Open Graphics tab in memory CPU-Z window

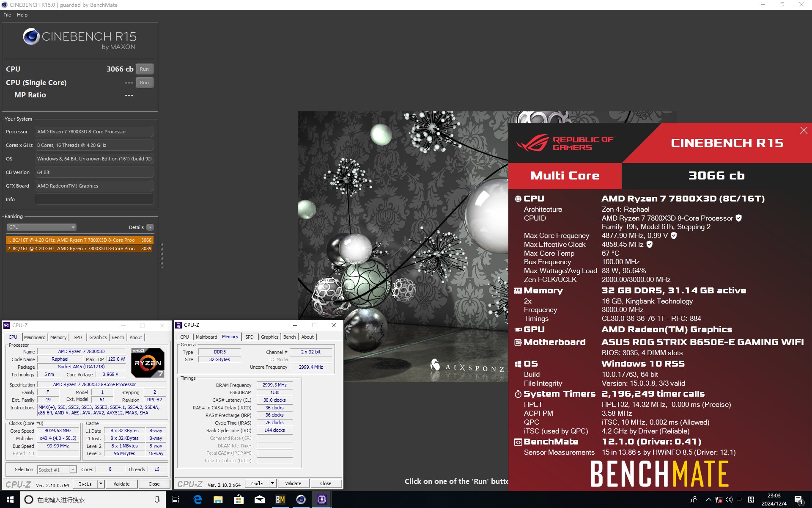click(x=270, y=337)
